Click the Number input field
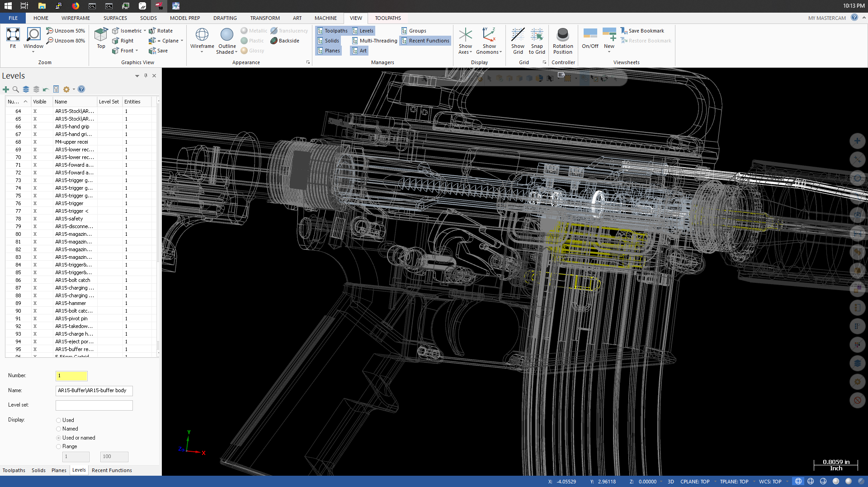868x487 pixels. [x=71, y=376]
